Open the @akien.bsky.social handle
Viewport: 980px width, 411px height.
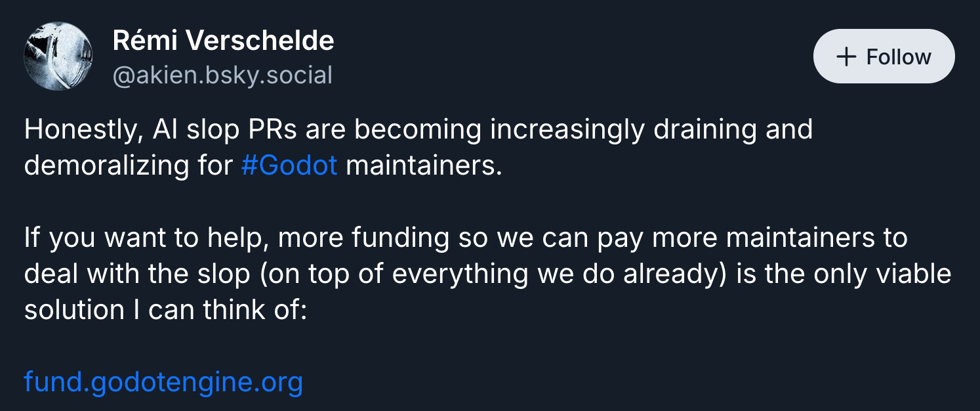[222, 76]
